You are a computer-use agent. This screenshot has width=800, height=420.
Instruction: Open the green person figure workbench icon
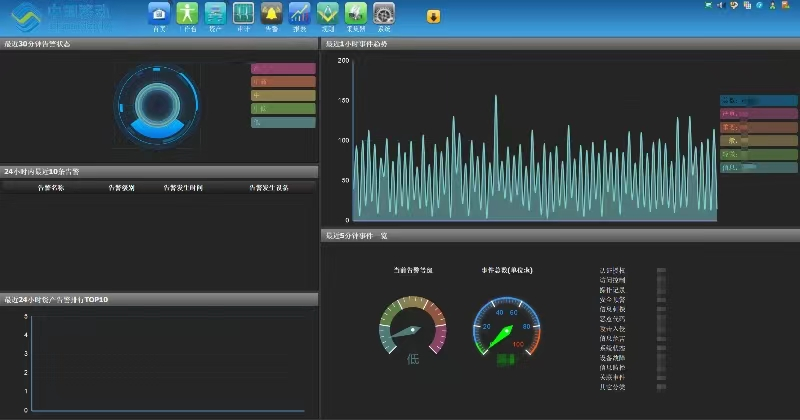[x=187, y=14]
